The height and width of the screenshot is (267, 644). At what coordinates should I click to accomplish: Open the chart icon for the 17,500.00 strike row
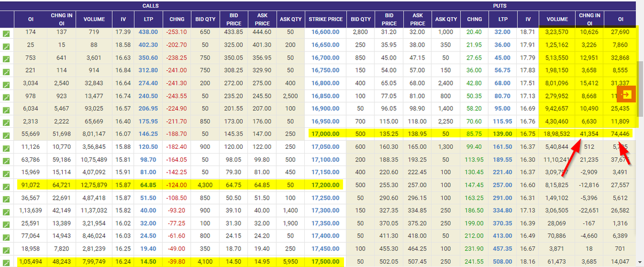(x=6, y=262)
